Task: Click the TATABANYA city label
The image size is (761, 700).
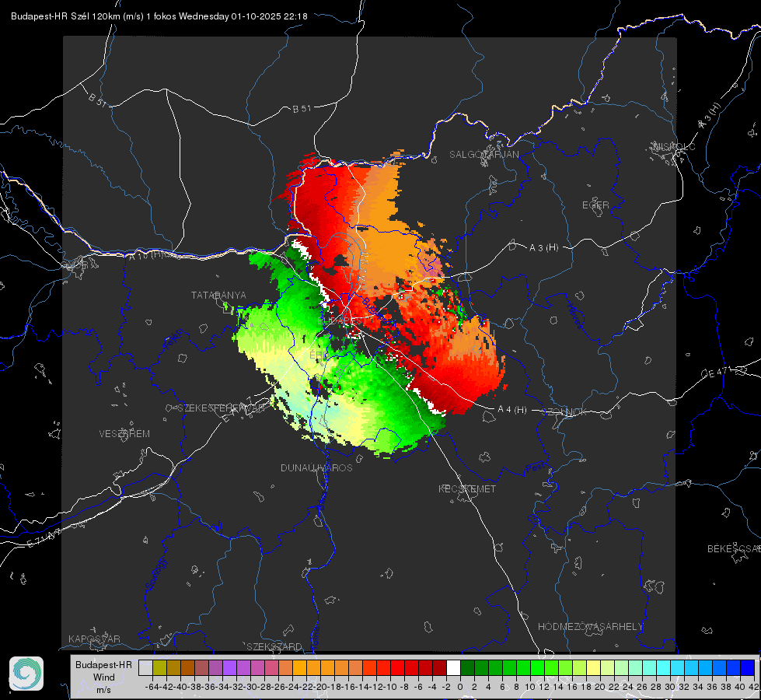Action: pyautogui.click(x=218, y=296)
